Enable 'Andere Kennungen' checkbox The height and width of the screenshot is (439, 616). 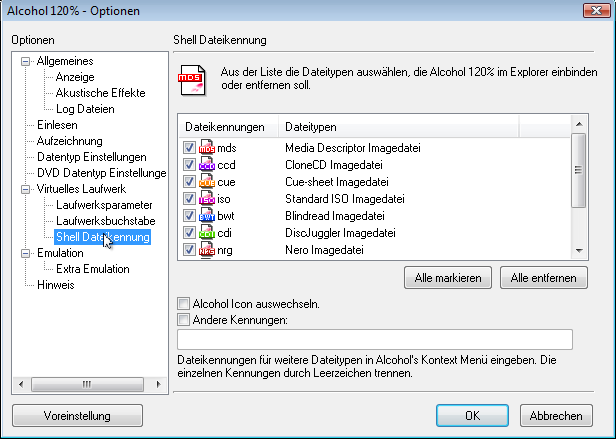click(x=183, y=320)
